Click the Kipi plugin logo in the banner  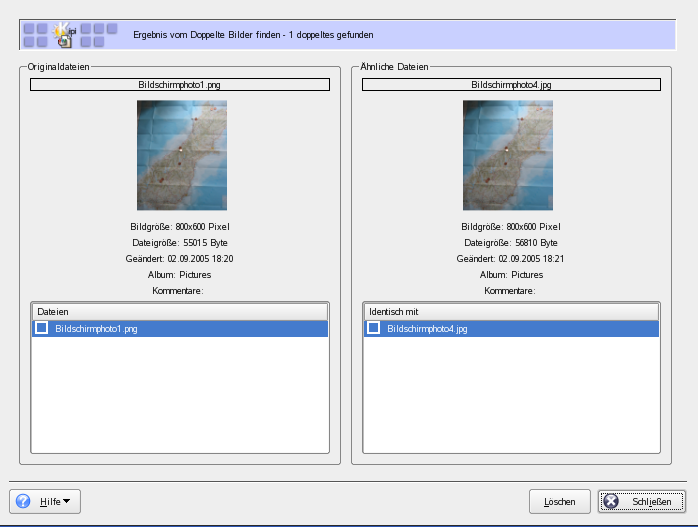pos(68,35)
